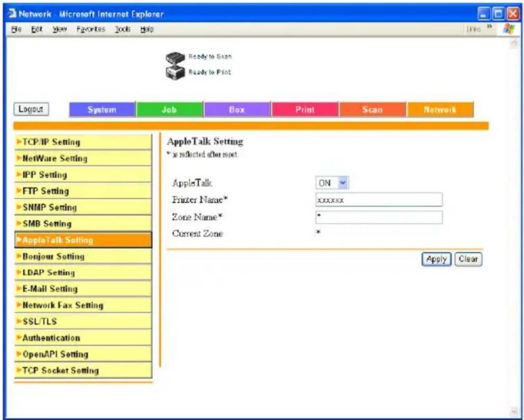This screenshot has width=524, height=420.
Task: Switch to the Scan tab
Action: (x=373, y=110)
